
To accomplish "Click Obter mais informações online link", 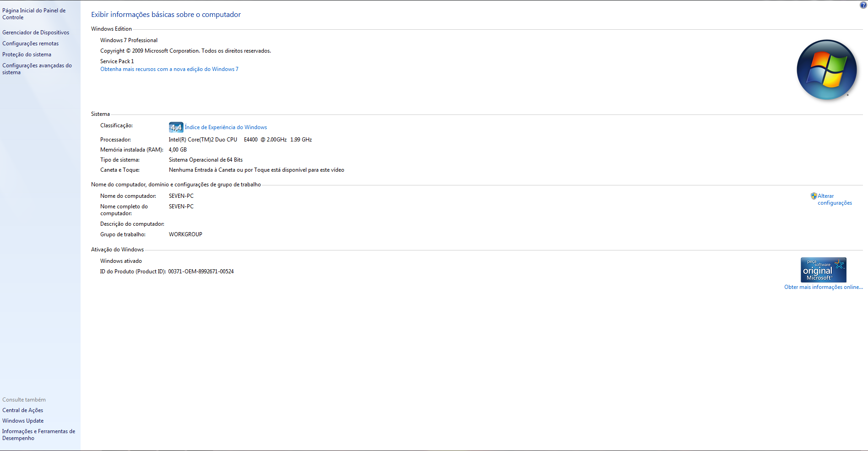I will tap(823, 287).
